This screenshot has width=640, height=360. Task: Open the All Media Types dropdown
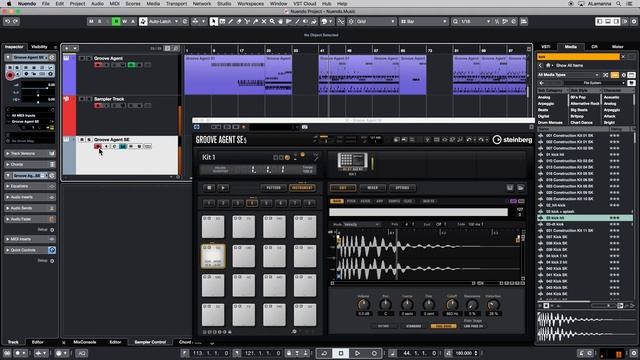tap(568, 75)
